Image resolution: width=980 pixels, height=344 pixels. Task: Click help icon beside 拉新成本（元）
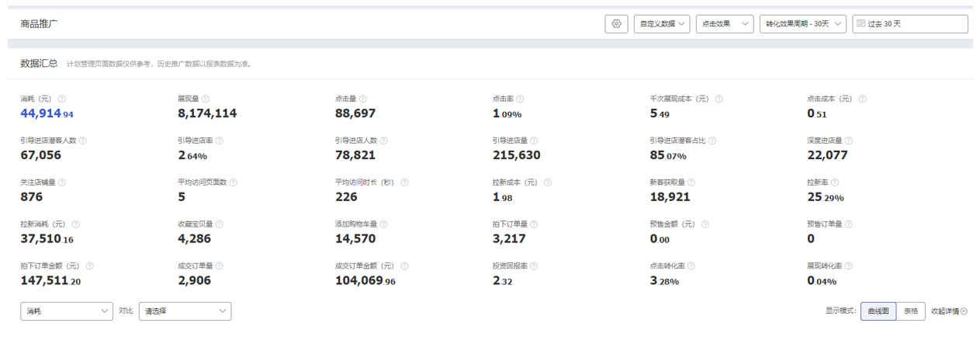point(548,182)
